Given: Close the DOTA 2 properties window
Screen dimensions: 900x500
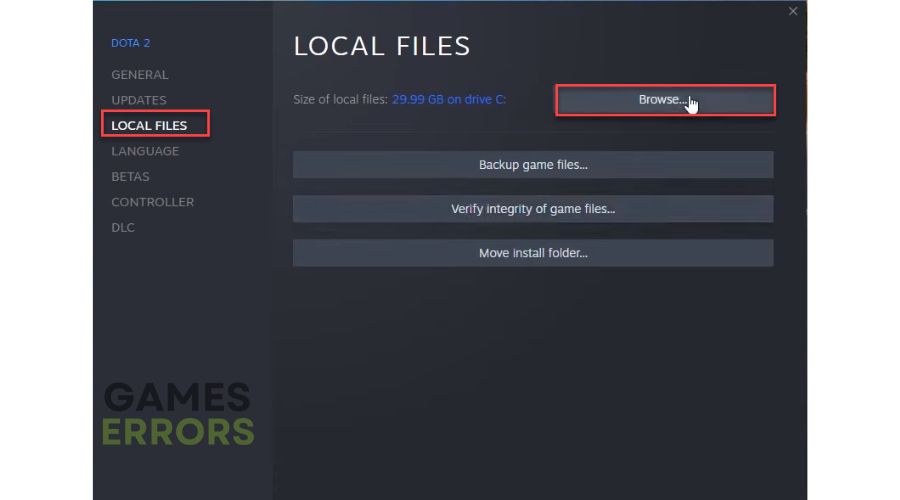Looking at the screenshot, I should 793,11.
